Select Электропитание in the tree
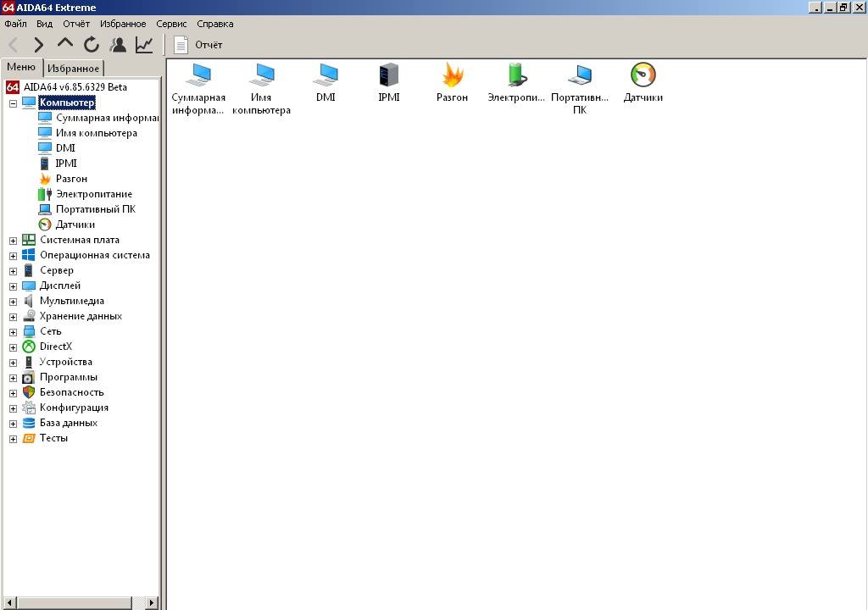The image size is (868, 610). pos(86,194)
